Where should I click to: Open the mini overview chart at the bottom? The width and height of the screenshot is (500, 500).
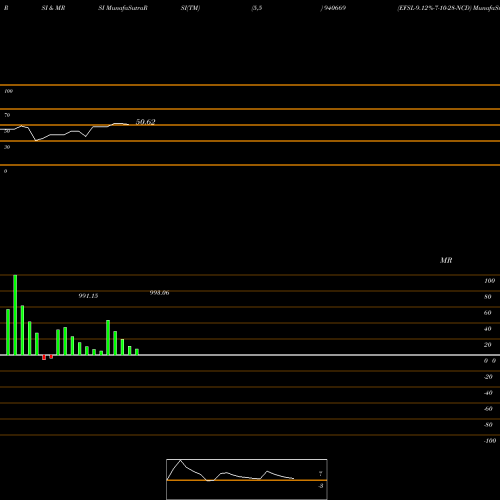click(x=247, y=479)
